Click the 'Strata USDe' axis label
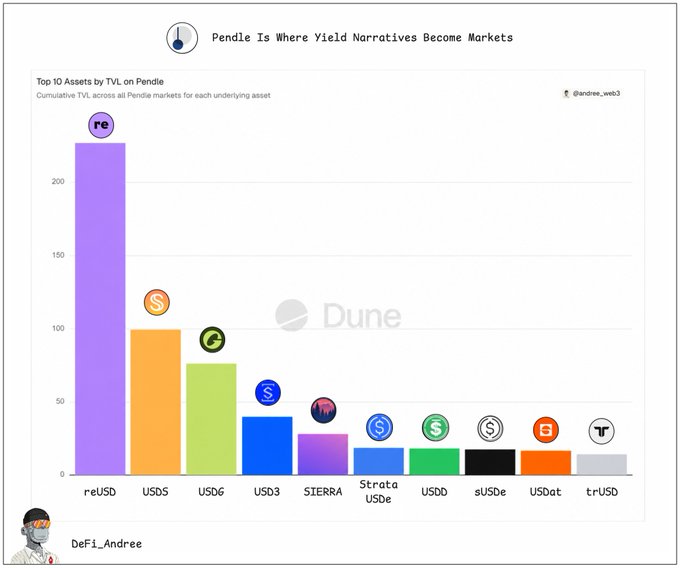The image size is (680, 568). 379,492
